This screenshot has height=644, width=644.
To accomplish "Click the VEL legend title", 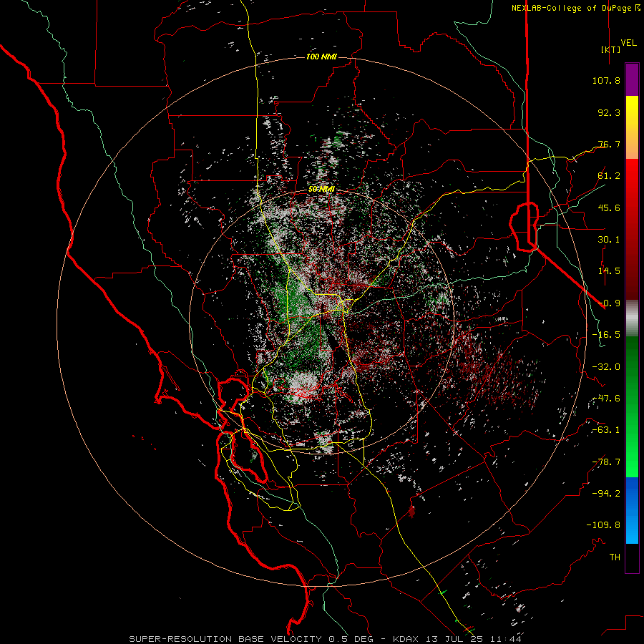I will (628, 42).
